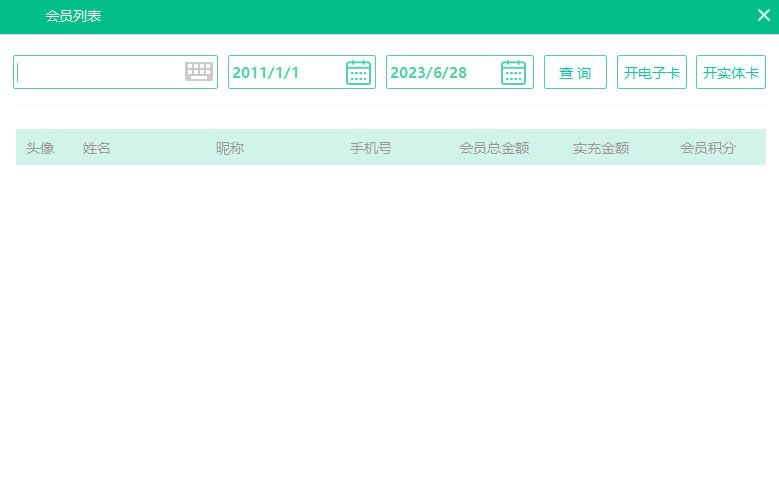Sort by 会员总金额 column header
This screenshot has width=779, height=488.
coord(494,148)
